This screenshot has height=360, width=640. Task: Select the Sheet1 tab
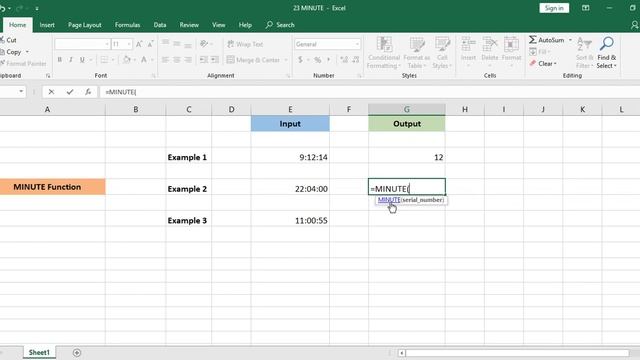coord(39,352)
